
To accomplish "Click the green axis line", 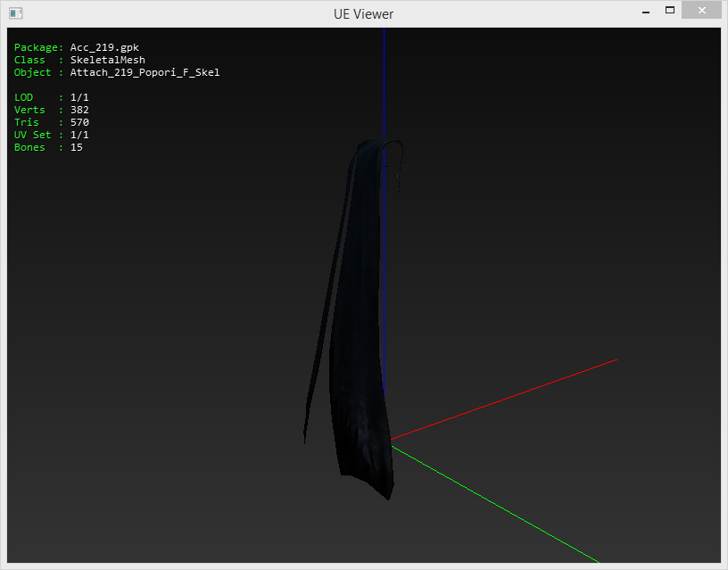I will coord(500,507).
